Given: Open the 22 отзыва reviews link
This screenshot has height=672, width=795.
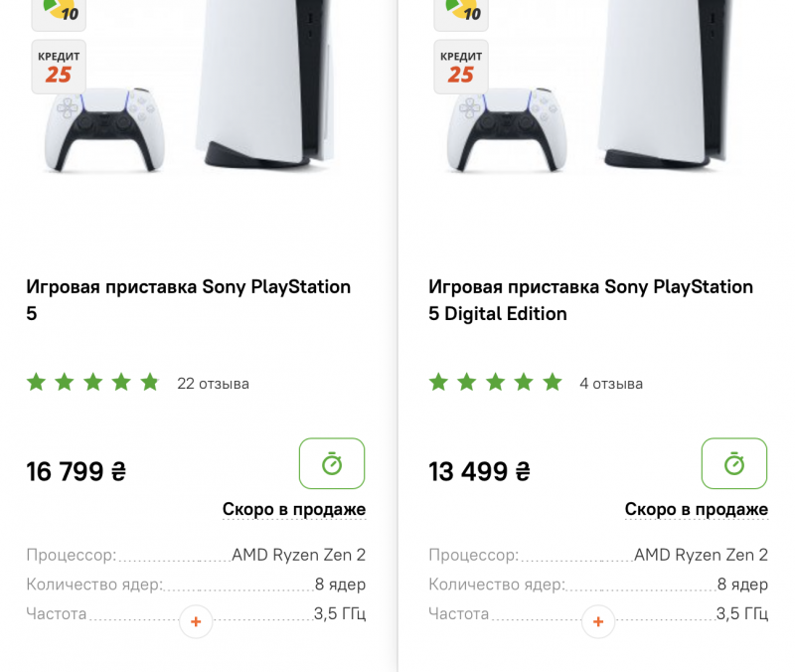Looking at the screenshot, I should (213, 384).
